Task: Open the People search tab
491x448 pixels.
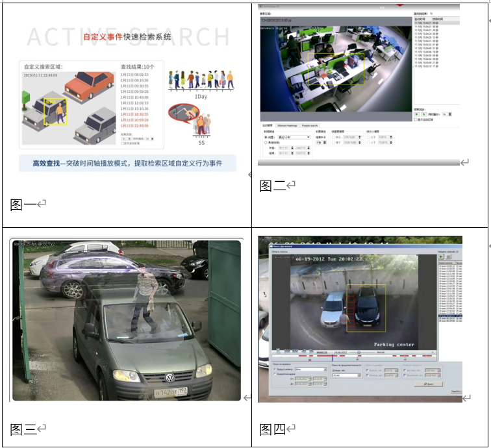Action: click(x=310, y=125)
